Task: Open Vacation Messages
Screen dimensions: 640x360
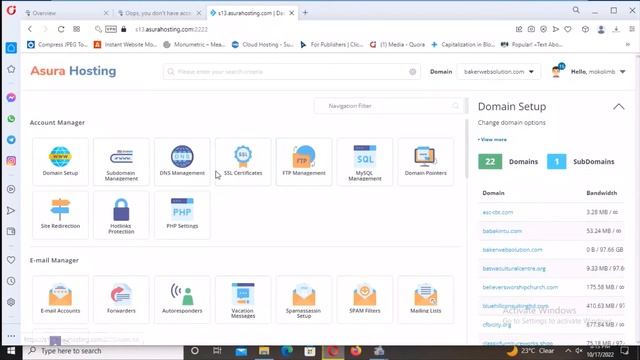Action: (243, 299)
